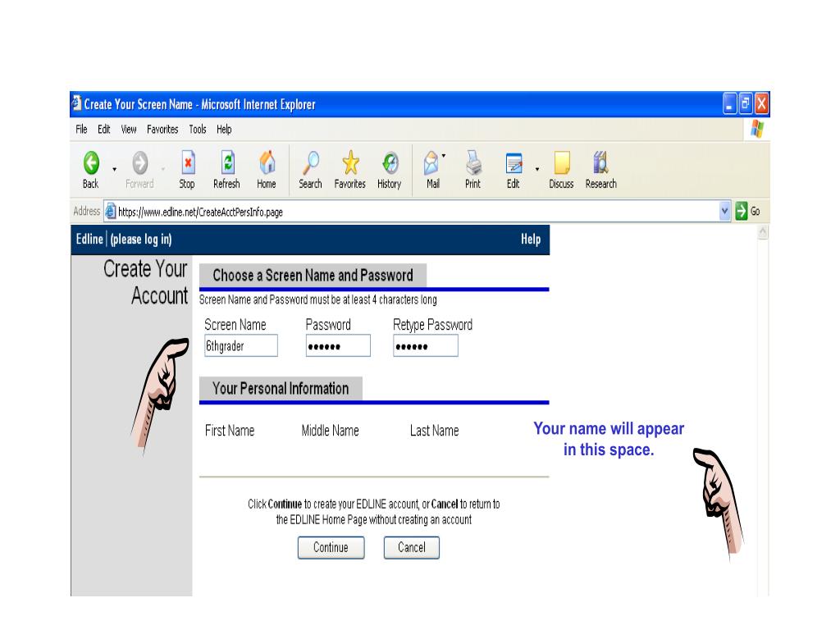Click the Mail toolbar icon
The width and height of the screenshot is (840, 630).
432,169
